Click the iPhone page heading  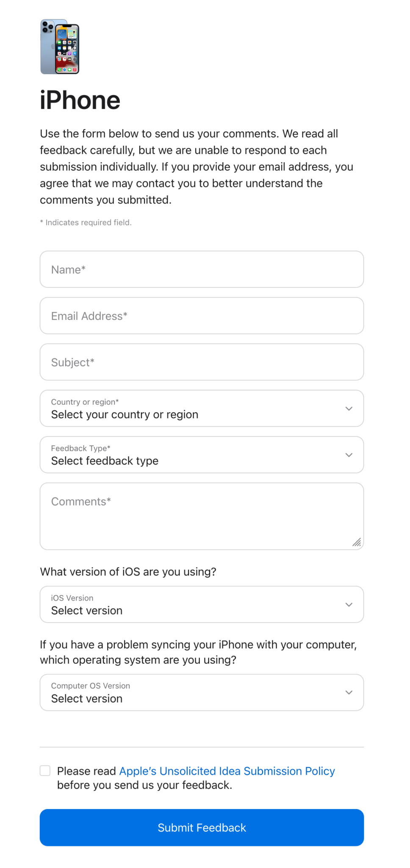(x=80, y=100)
